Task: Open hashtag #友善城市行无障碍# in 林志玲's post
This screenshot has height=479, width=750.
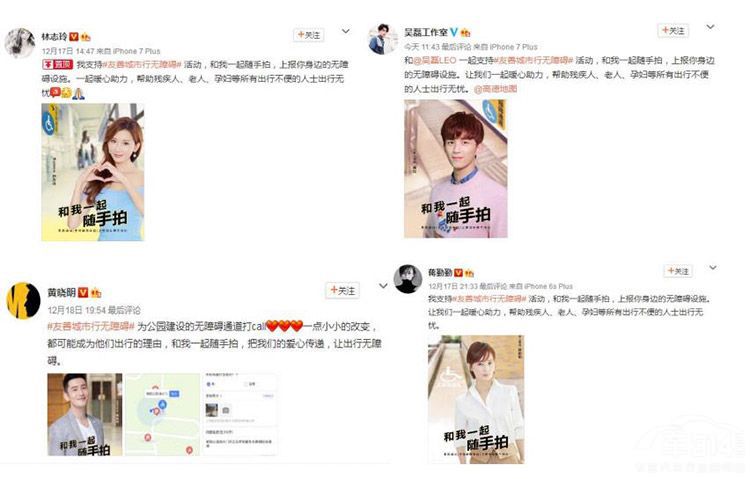Action: pyautogui.click(x=142, y=64)
